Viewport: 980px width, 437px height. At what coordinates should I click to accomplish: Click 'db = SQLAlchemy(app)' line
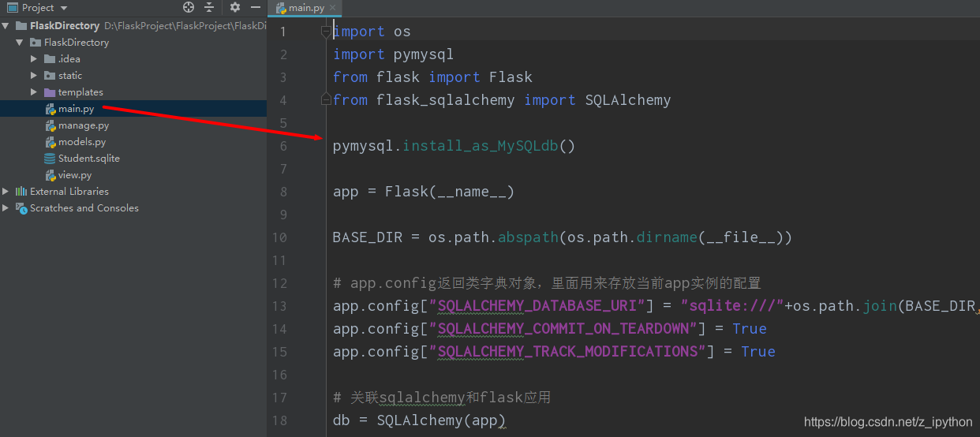[x=419, y=420]
